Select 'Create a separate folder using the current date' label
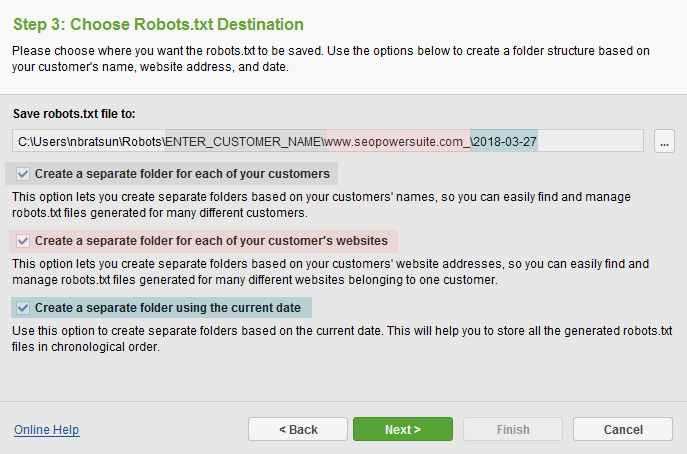Screen dimensions: 687x454 tap(168, 308)
